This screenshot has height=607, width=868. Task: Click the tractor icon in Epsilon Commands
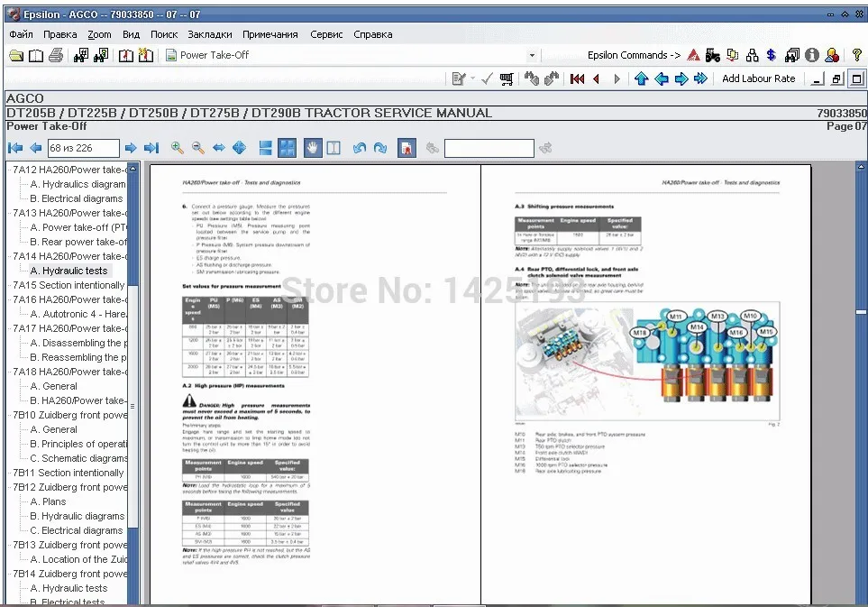(712, 55)
